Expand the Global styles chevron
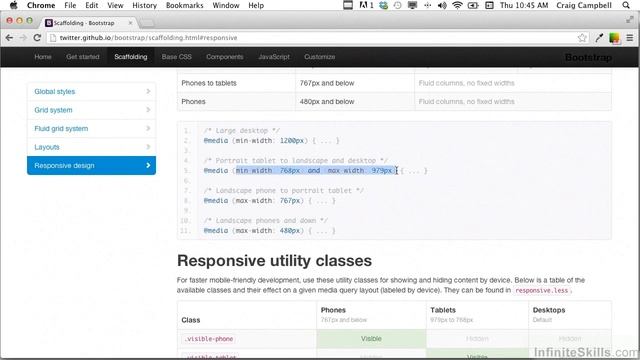This screenshot has width=640, height=360. [148, 91]
